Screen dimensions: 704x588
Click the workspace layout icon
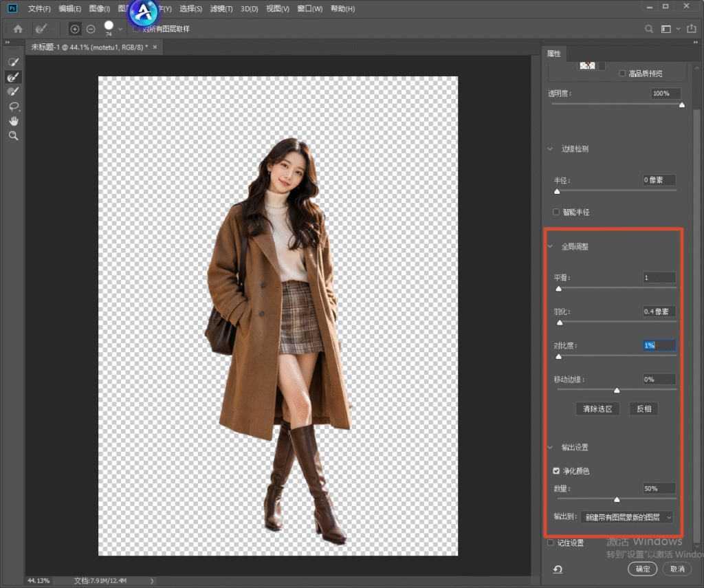(665, 29)
